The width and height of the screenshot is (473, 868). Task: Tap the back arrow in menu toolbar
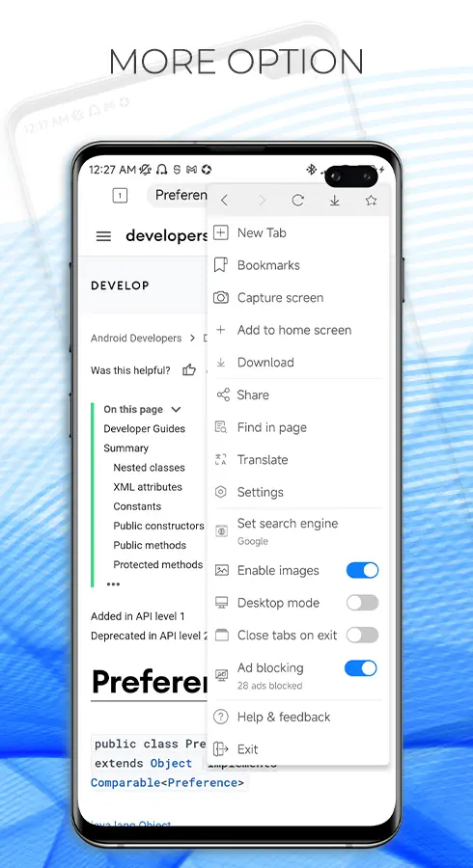pyautogui.click(x=224, y=201)
